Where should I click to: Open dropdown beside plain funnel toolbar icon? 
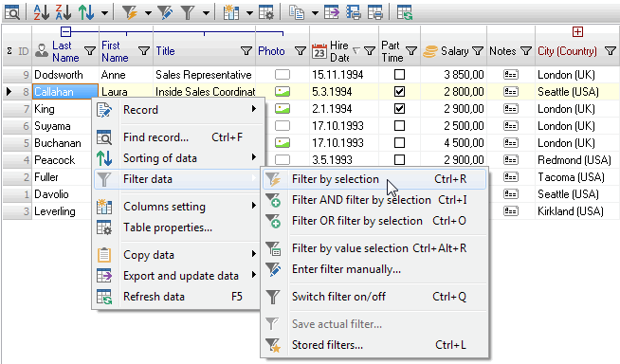206,12
